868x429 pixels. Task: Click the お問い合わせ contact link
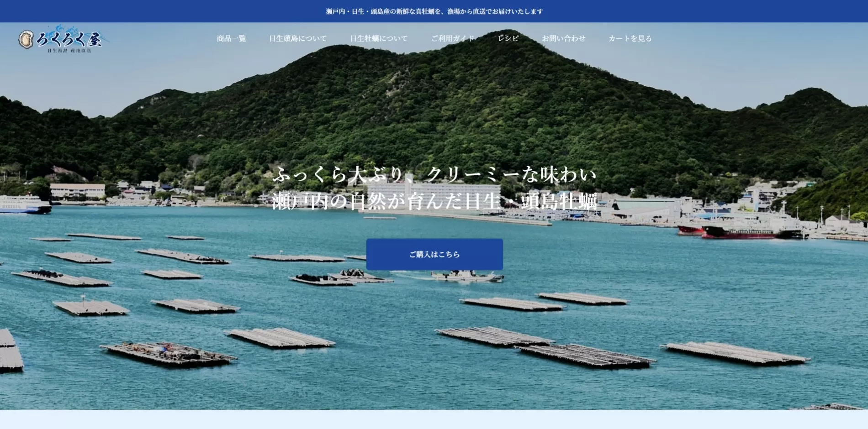[563, 39]
